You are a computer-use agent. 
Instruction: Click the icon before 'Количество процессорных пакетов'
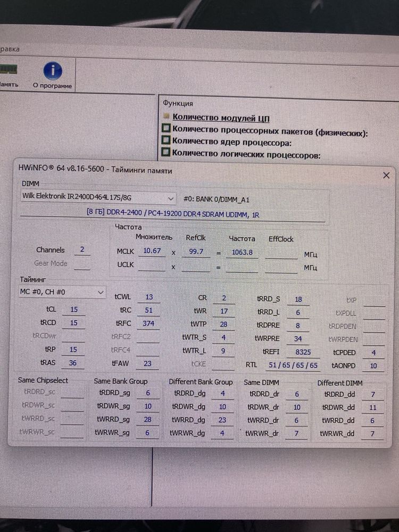(x=166, y=128)
